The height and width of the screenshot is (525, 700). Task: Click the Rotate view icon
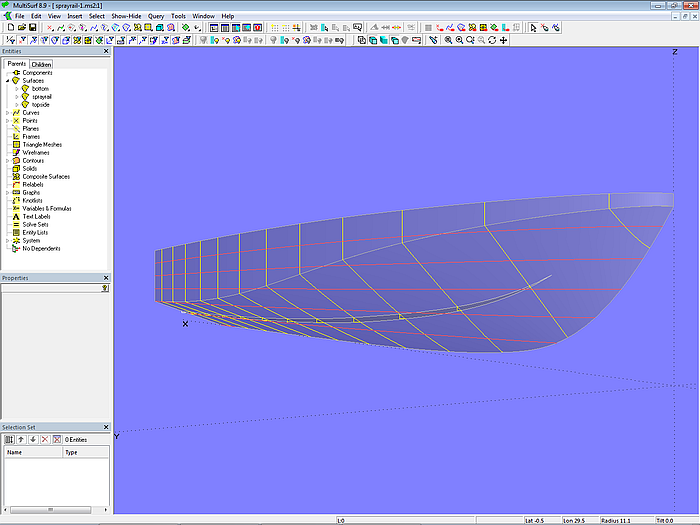[x=492, y=40]
